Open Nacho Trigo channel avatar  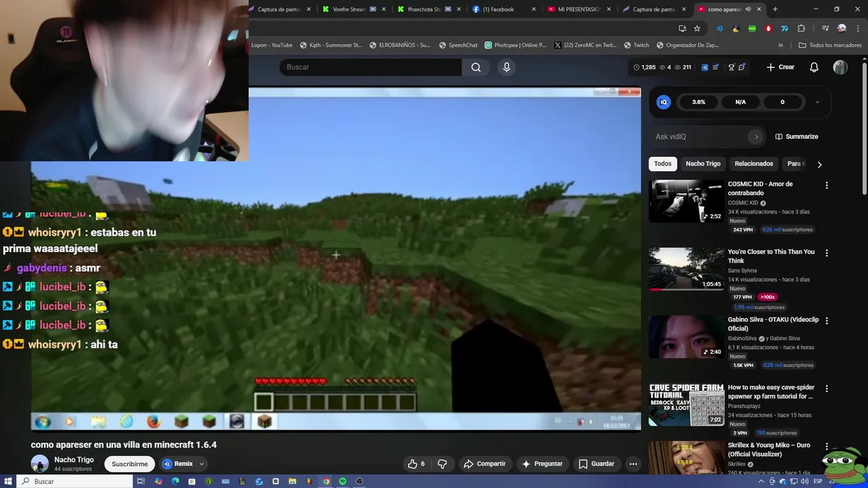39,464
